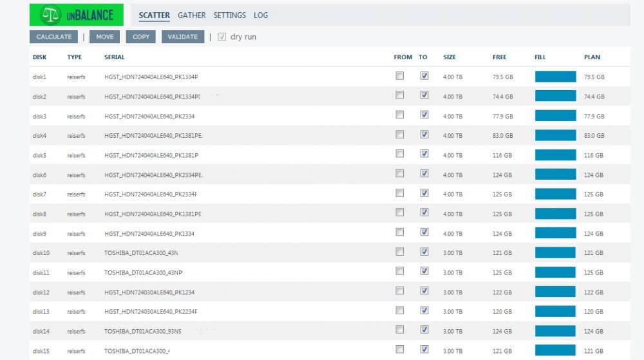The width and height of the screenshot is (644, 360).
Task: Click the DISK column header
Action: click(x=39, y=57)
